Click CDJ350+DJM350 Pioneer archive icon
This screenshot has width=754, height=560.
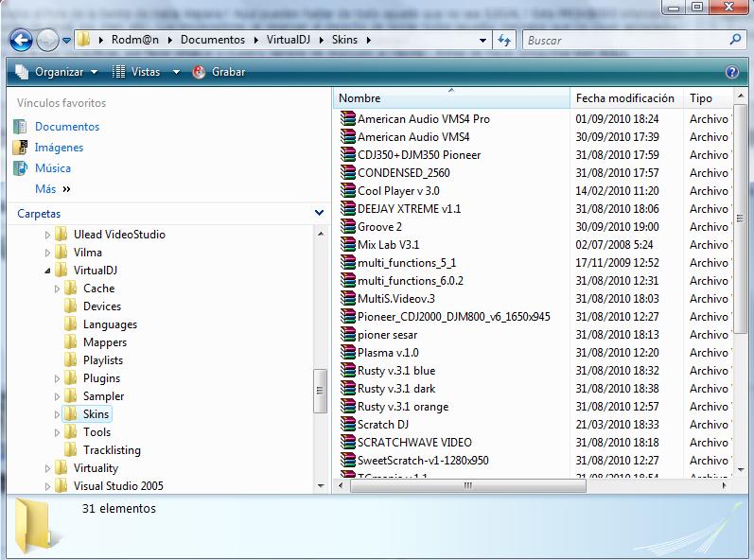pos(347,154)
